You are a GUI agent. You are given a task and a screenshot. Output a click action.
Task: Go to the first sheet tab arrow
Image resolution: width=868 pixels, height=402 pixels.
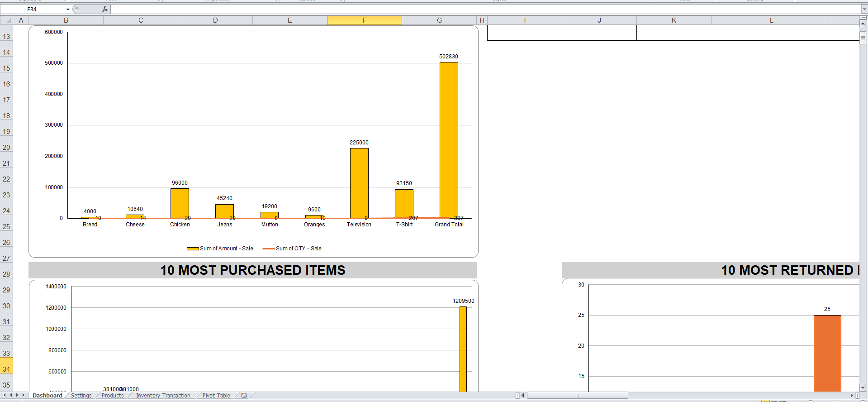pyautogui.click(x=4, y=395)
